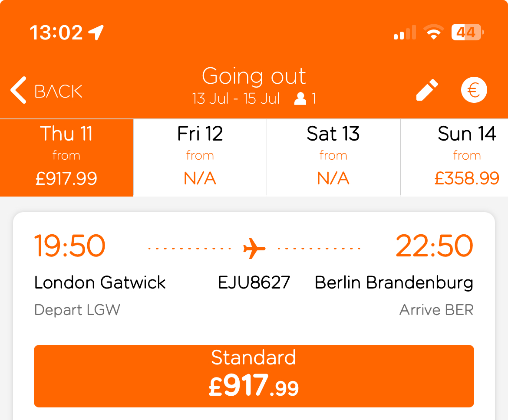
Task: Tap the Berlin Brandenburg arrival airport
Action: pyautogui.click(x=394, y=283)
